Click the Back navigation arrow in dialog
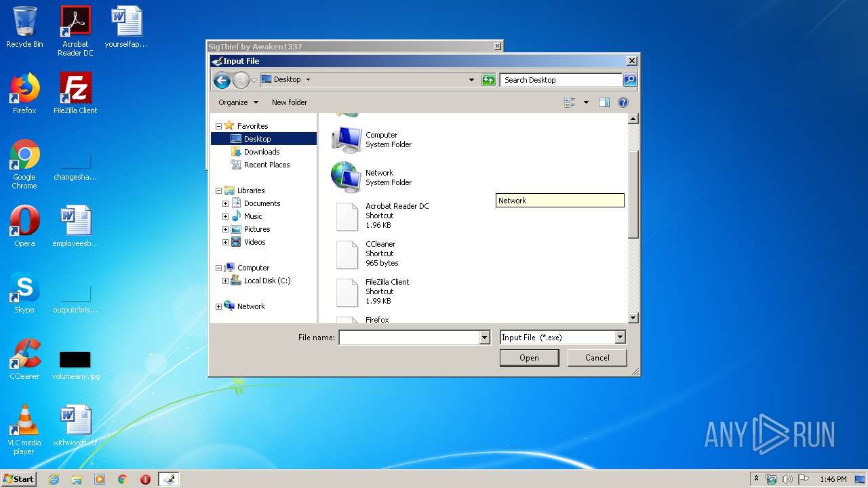 pos(222,81)
